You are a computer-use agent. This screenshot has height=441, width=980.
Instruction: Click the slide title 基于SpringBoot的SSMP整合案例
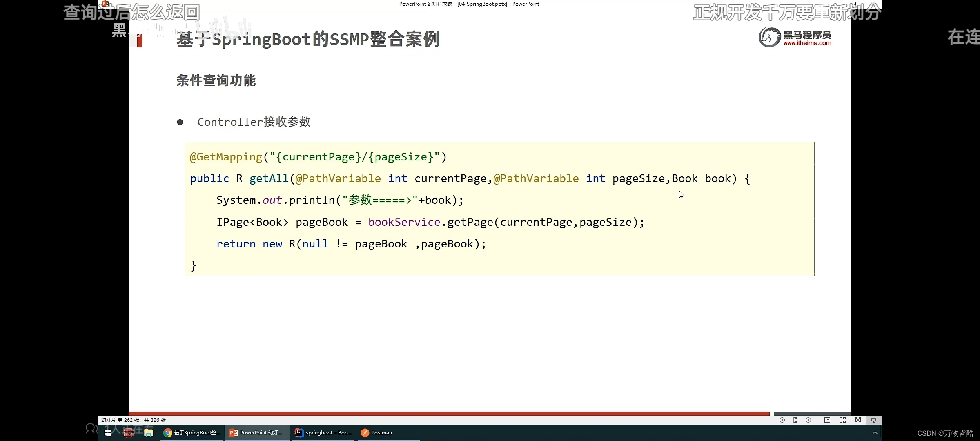click(x=308, y=39)
